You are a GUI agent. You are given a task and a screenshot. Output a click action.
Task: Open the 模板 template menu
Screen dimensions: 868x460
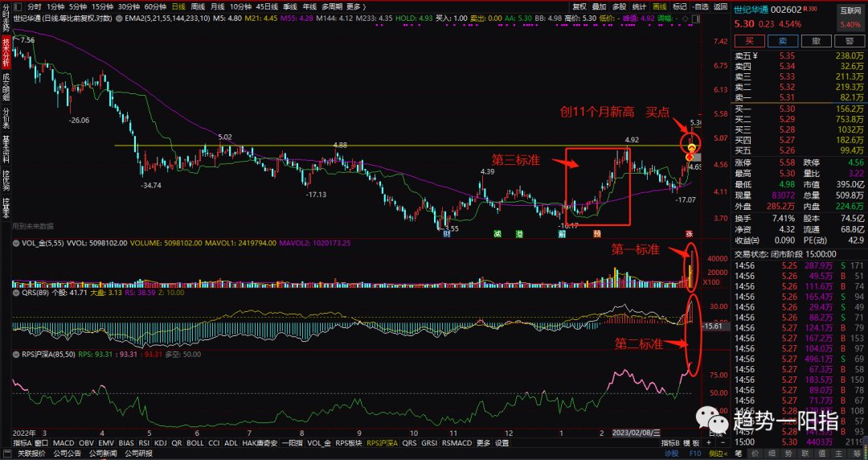(690, 443)
